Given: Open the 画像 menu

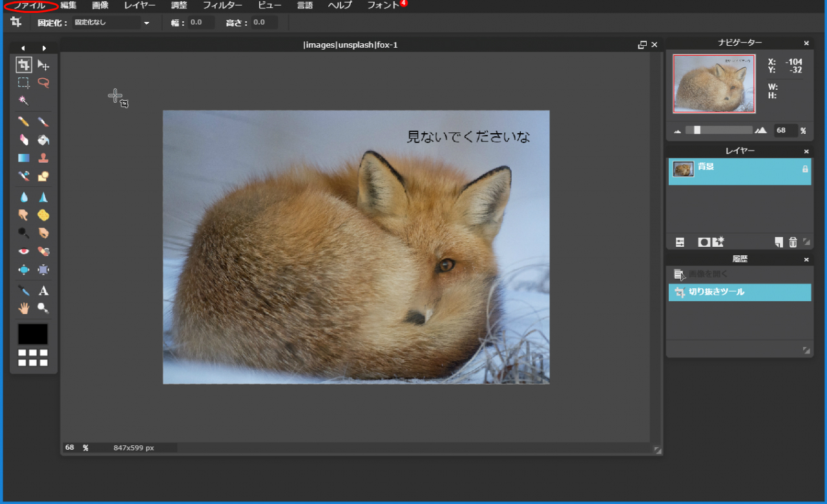Looking at the screenshot, I should click(x=100, y=5).
